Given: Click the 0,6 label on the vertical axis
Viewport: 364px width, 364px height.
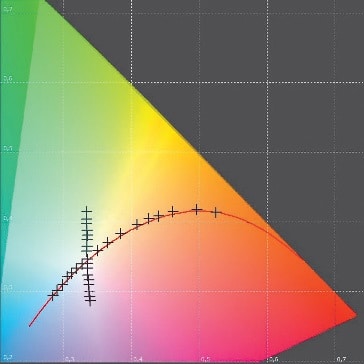Looking at the screenshot, I should tap(7, 79).
